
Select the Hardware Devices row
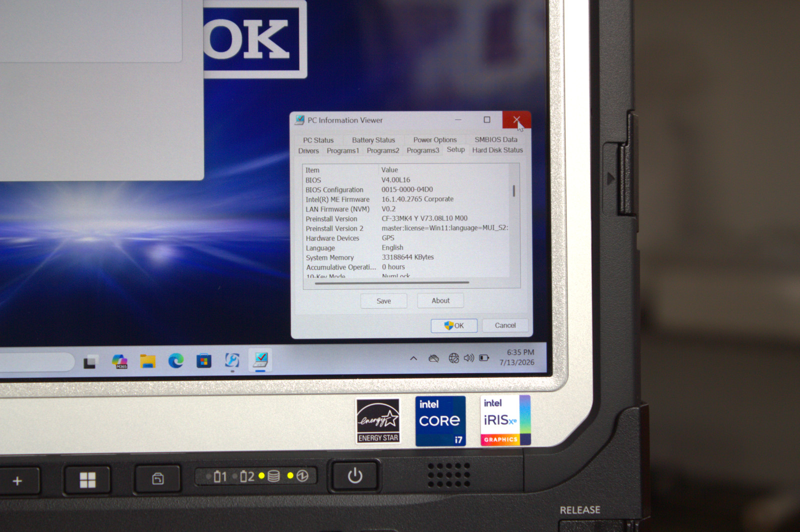(x=406, y=238)
